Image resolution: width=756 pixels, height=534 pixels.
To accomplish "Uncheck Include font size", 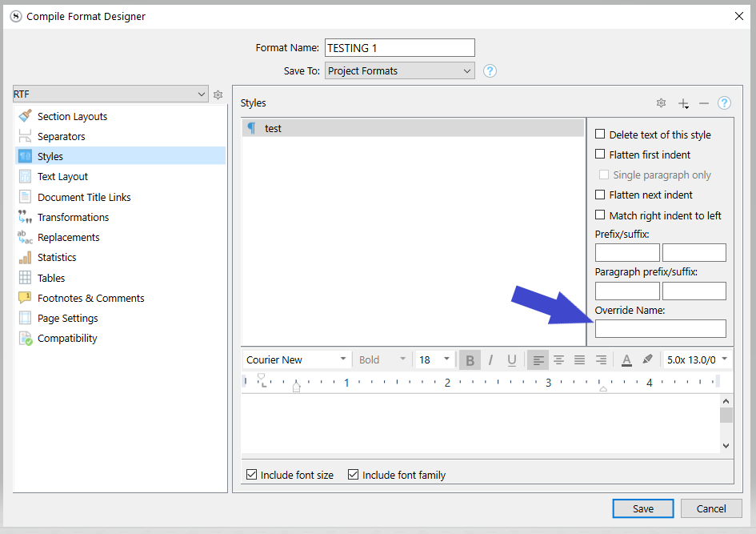I will (252, 475).
